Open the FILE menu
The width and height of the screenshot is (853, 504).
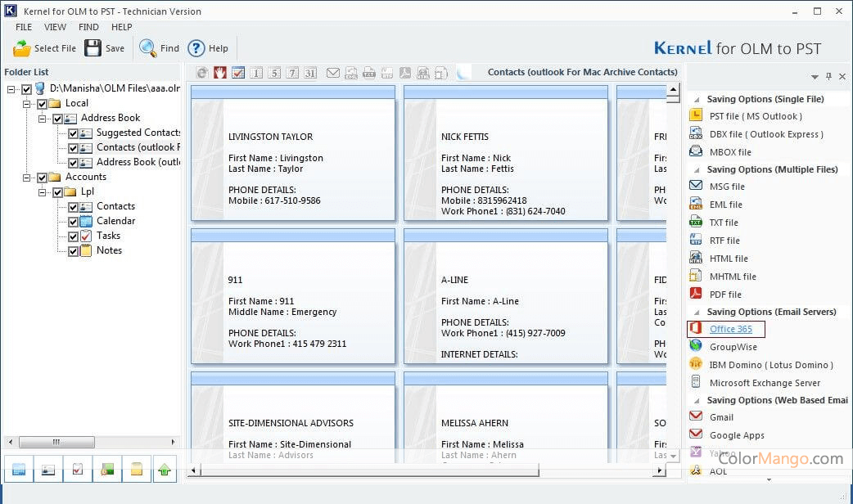coord(24,27)
